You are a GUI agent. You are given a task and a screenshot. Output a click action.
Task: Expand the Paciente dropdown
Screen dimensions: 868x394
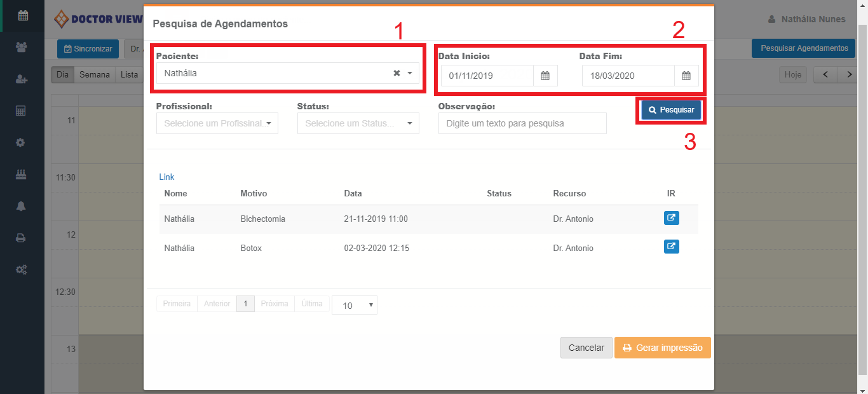pyautogui.click(x=410, y=73)
